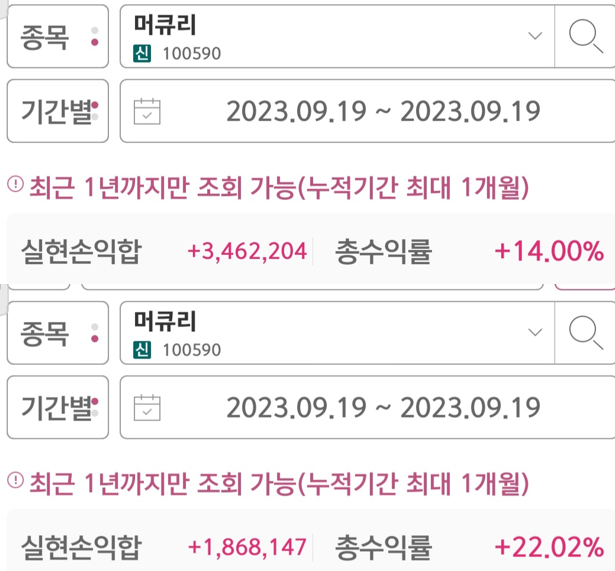Select the upper 2023.09.19 ~ 2023.09.19 date field
Screen dimensions: 615x571
[368, 111]
